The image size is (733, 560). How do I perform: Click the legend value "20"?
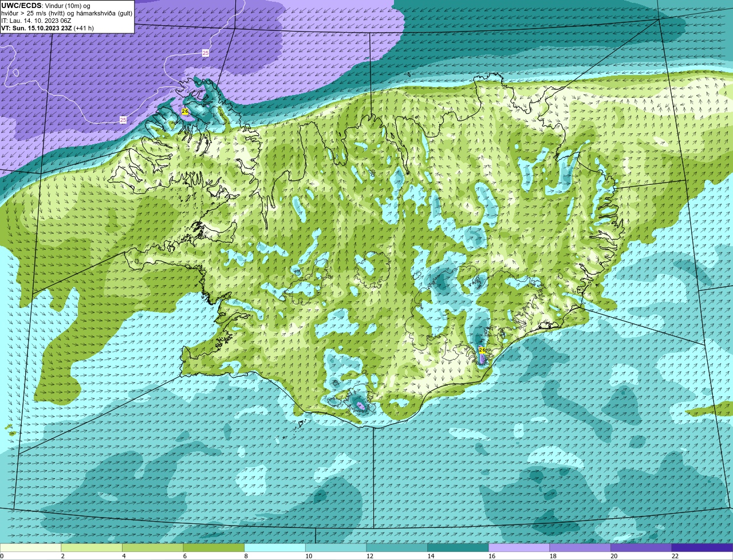click(x=614, y=556)
